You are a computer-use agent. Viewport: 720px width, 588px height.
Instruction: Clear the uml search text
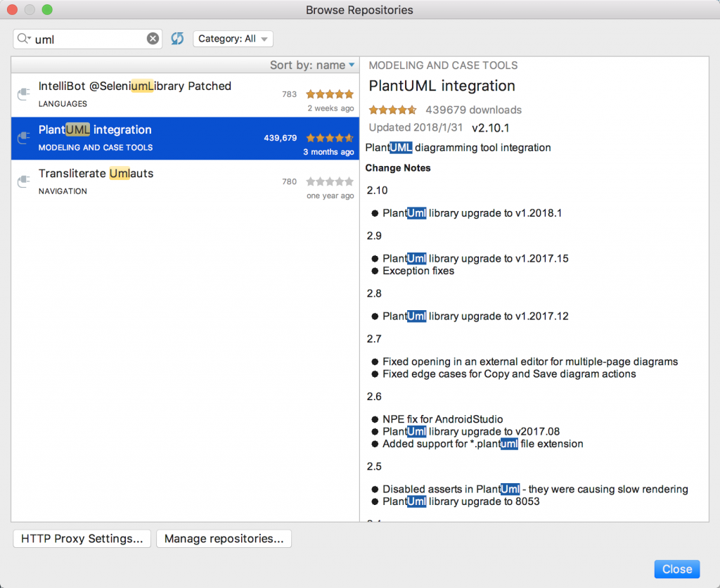point(153,39)
